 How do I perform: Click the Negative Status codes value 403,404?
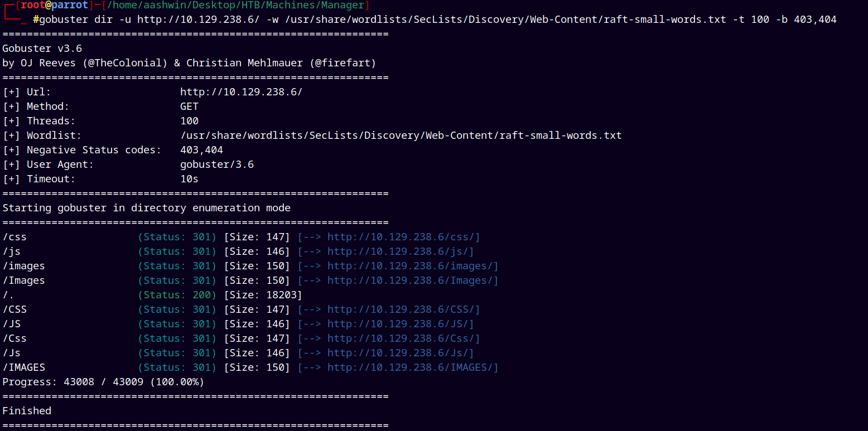(201, 150)
